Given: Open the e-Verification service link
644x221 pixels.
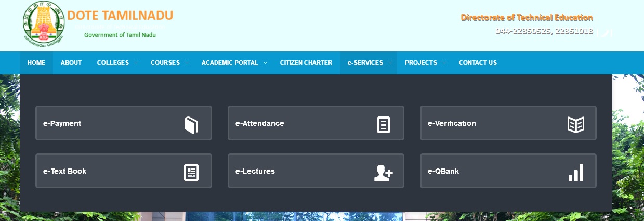Looking at the screenshot, I should tap(508, 123).
